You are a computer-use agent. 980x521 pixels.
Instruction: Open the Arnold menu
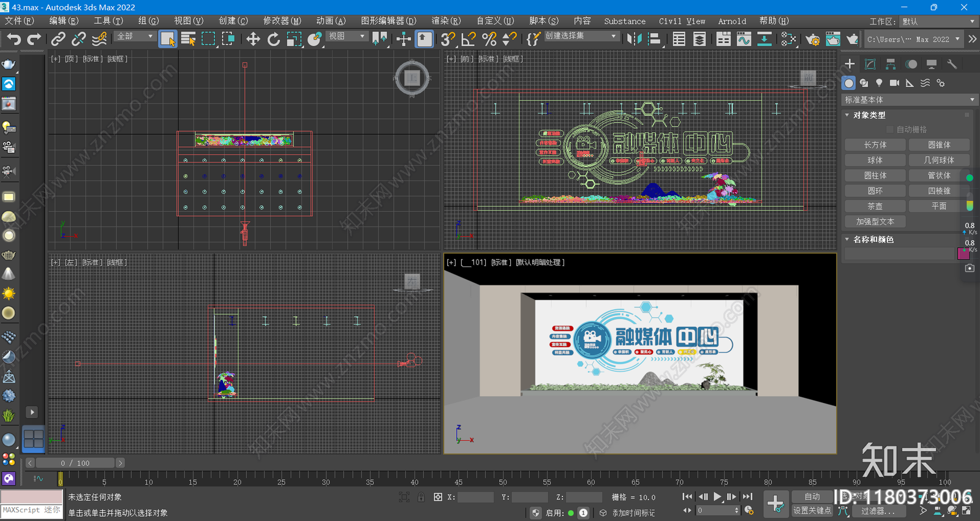pyautogui.click(x=732, y=21)
